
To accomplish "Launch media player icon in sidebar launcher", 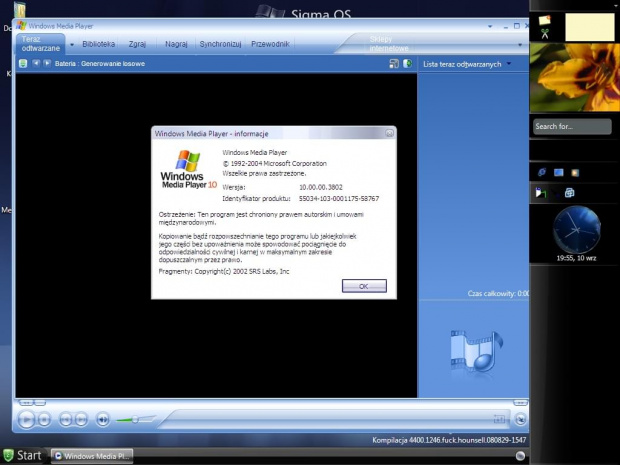I will point(575,172).
